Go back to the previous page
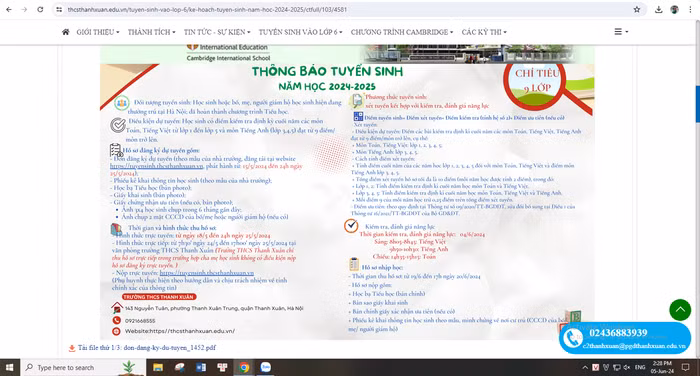The width and height of the screenshot is (700, 376). point(9,9)
